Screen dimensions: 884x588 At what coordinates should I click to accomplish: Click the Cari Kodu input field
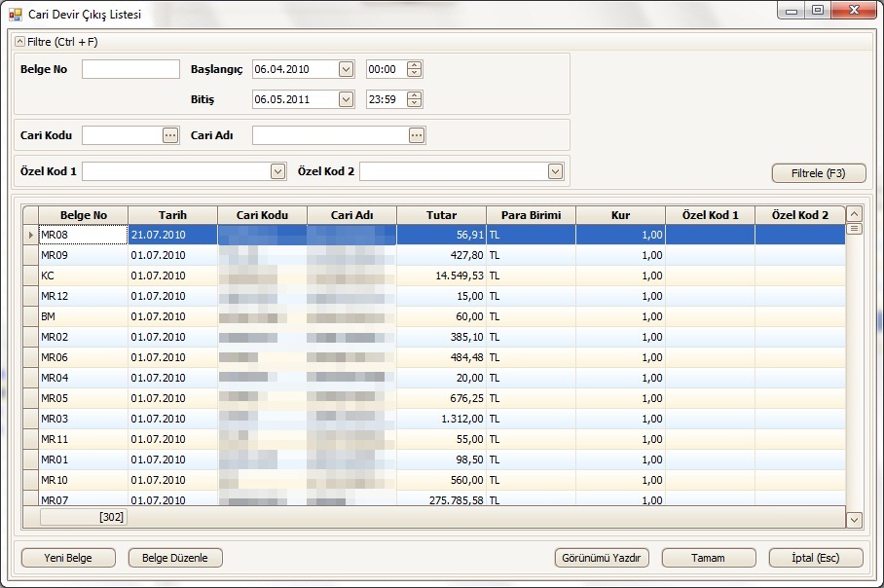(123, 135)
